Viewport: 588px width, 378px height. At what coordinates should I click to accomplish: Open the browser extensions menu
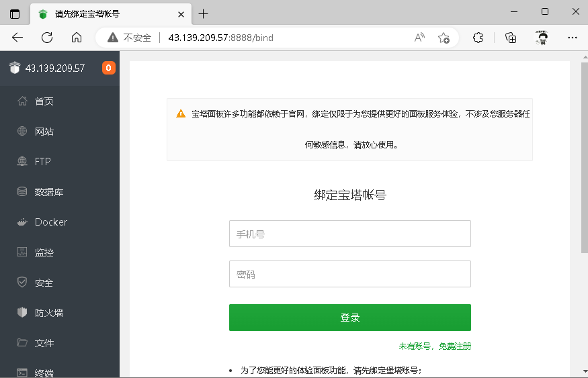coord(478,38)
